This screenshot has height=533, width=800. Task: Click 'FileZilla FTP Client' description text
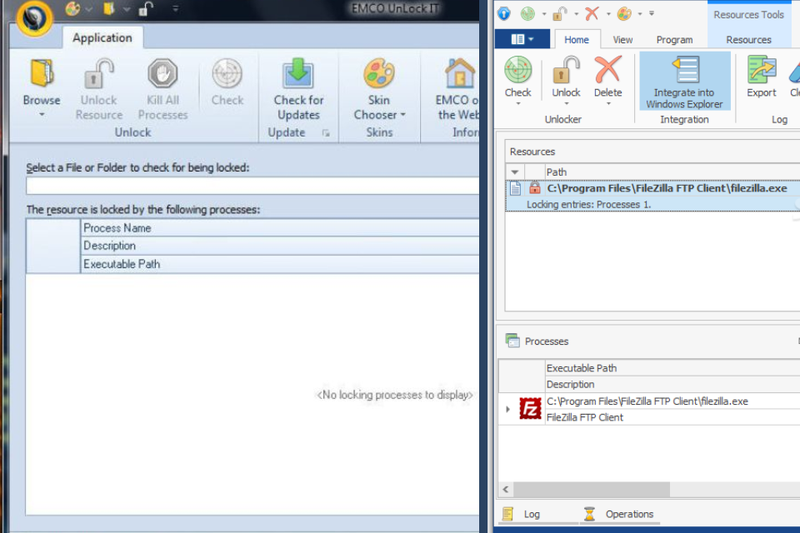pyautogui.click(x=585, y=417)
